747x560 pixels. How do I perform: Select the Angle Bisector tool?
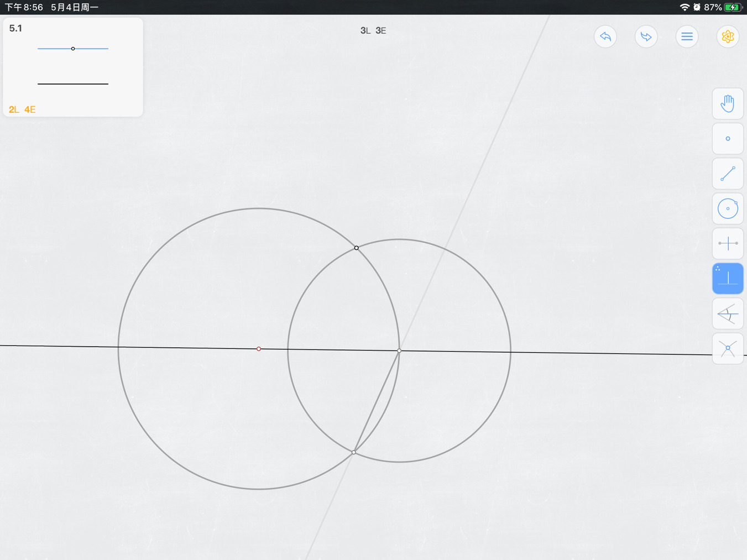click(x=728, y=313)
